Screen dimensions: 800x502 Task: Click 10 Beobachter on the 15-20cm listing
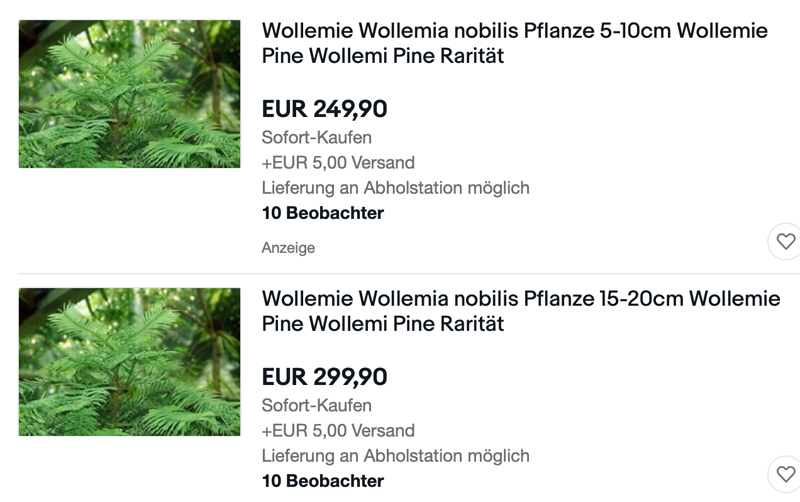[x=322, y=481]
